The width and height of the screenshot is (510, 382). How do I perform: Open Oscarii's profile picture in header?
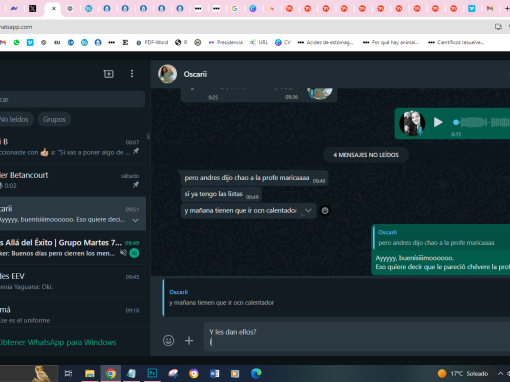(x=167, y=74)
